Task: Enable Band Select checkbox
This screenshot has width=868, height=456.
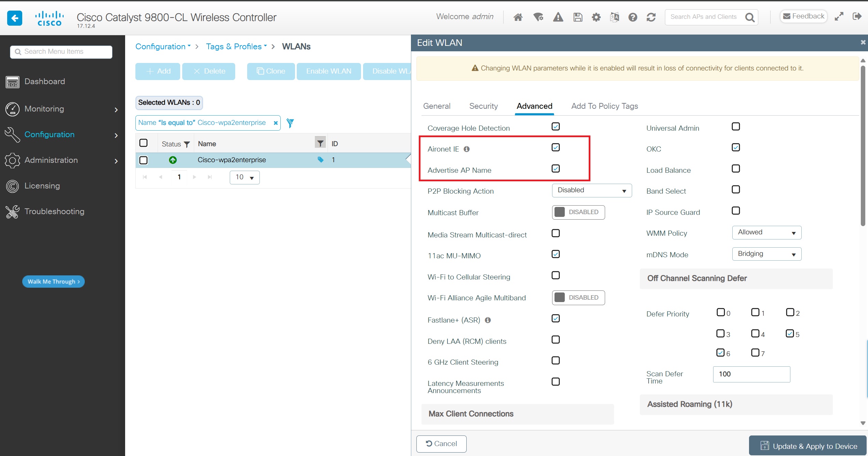Action: click(x=736, y=190)
